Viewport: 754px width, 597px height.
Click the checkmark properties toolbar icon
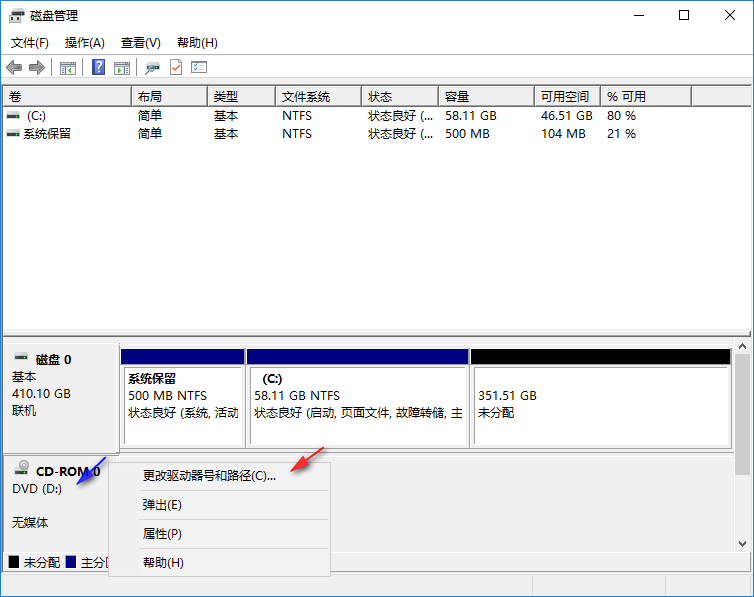(x=176, y=67)
